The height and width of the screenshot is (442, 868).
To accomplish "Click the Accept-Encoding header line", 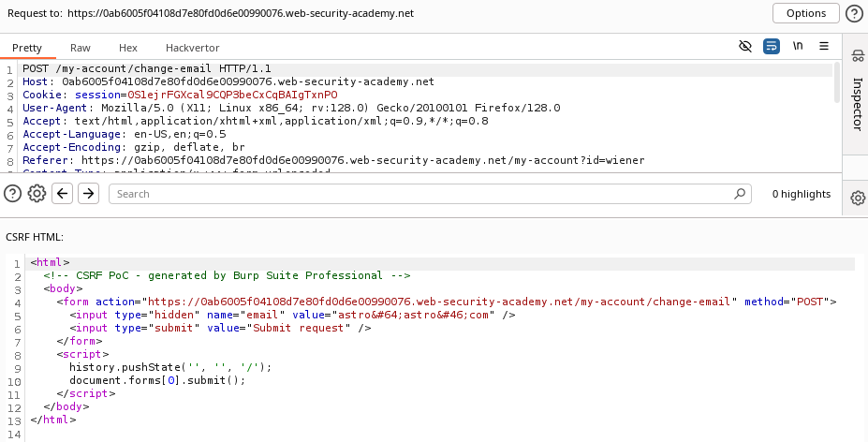I will 133,147.
